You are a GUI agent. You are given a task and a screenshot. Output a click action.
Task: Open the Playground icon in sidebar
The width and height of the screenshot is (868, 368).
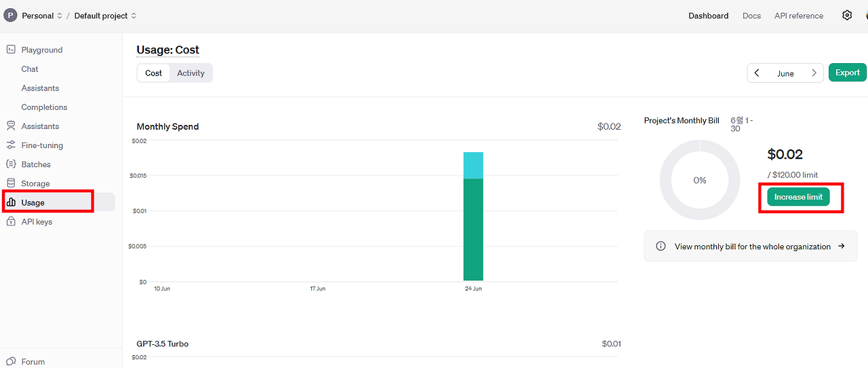point(11,50)
